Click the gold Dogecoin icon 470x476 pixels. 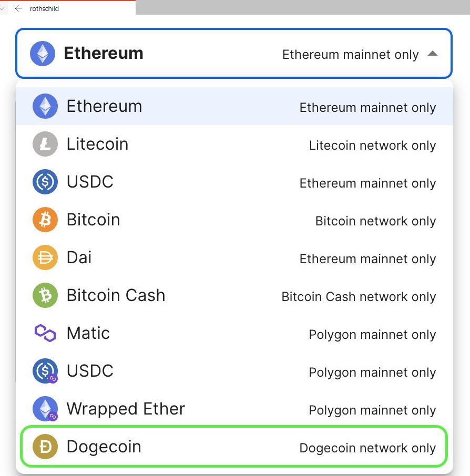click(45, 447)
